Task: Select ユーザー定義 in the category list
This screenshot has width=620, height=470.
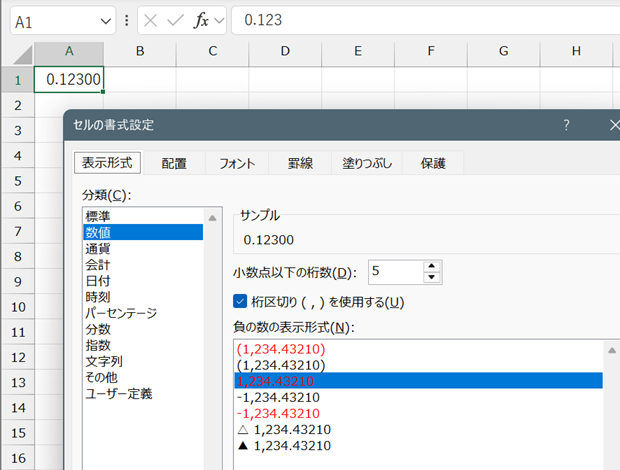Action: point(143,394)
